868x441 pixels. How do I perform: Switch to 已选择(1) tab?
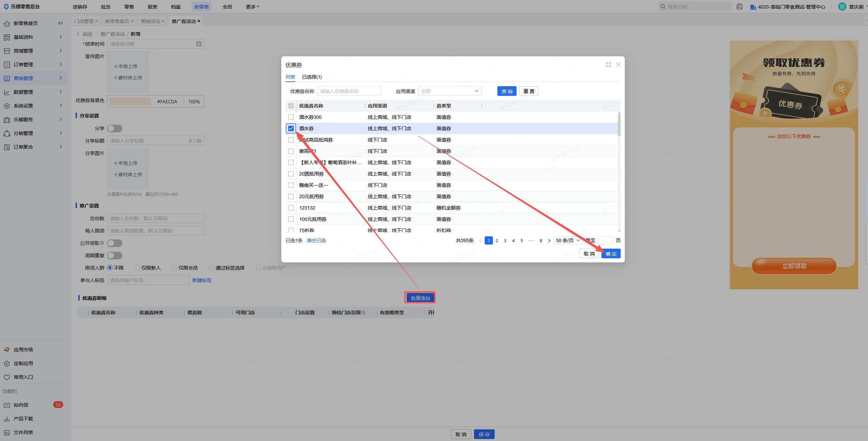[312, 77]
